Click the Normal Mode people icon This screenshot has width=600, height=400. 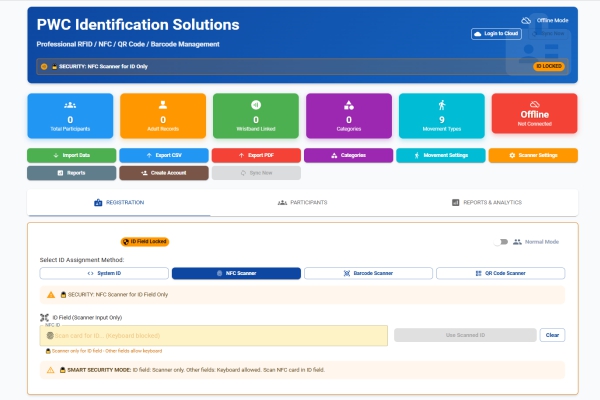tap(517, 242)
